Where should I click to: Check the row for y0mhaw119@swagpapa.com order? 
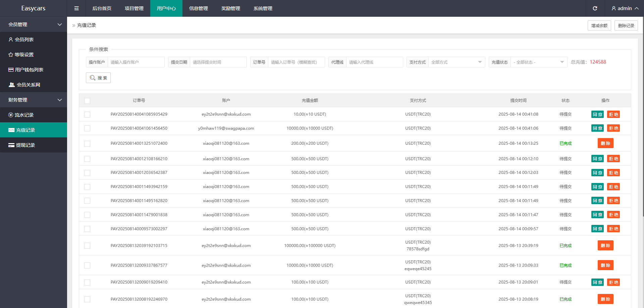87,128
